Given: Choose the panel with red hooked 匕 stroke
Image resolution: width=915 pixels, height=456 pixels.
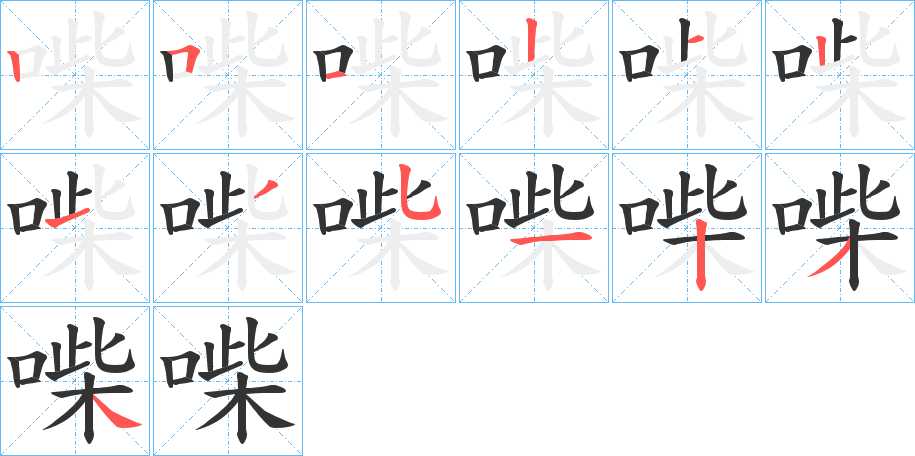Looking at the screenshot, I should (x=381, y=228).
